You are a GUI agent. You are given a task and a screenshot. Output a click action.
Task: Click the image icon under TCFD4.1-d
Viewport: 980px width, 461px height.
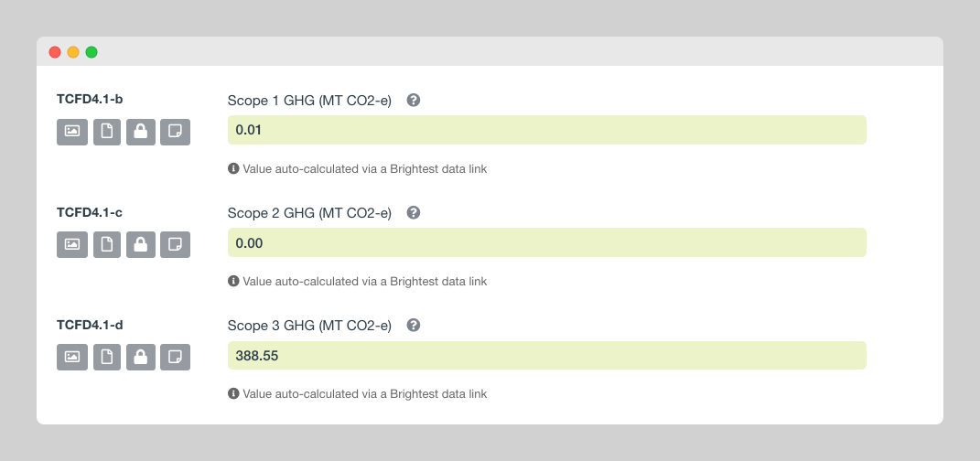72,358
